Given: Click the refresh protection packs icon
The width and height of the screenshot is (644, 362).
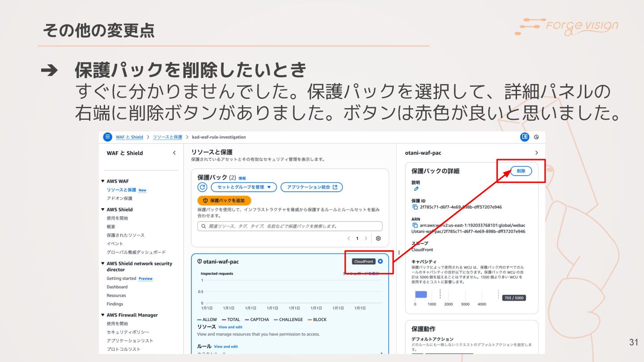Looking at the screenshot, I should pos(202,187).
